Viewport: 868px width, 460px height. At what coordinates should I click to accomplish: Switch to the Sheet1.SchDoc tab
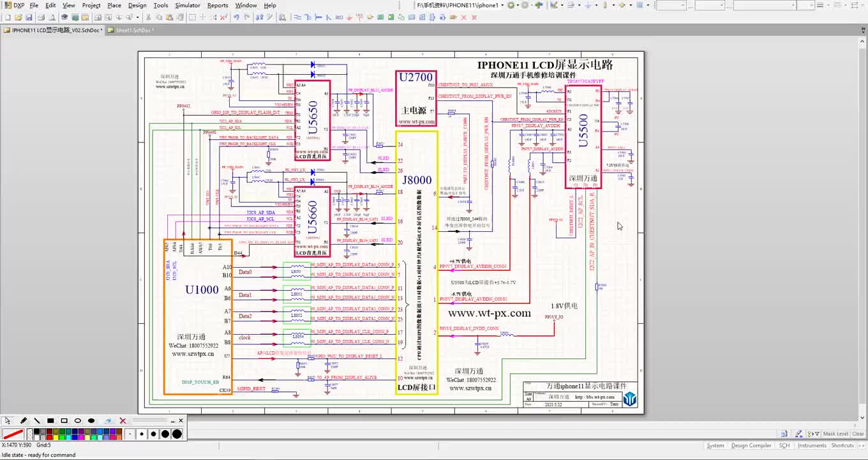click(130, 30)
